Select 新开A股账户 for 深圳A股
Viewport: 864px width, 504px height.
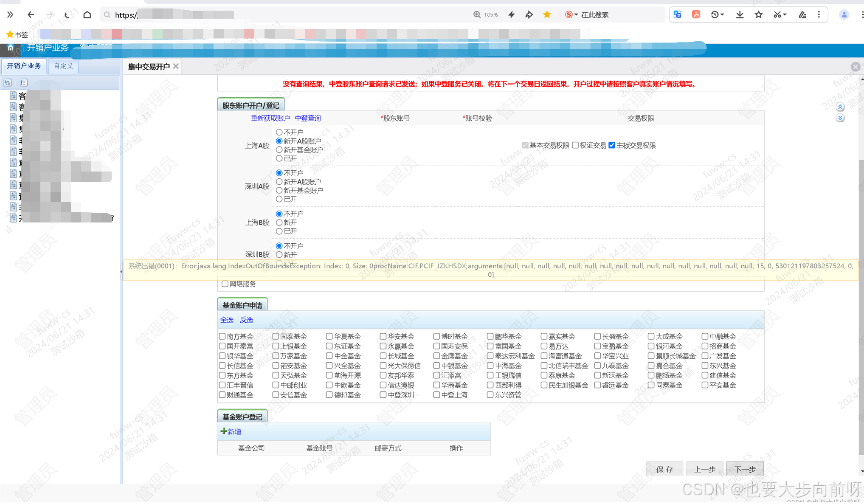coord(279,182)
